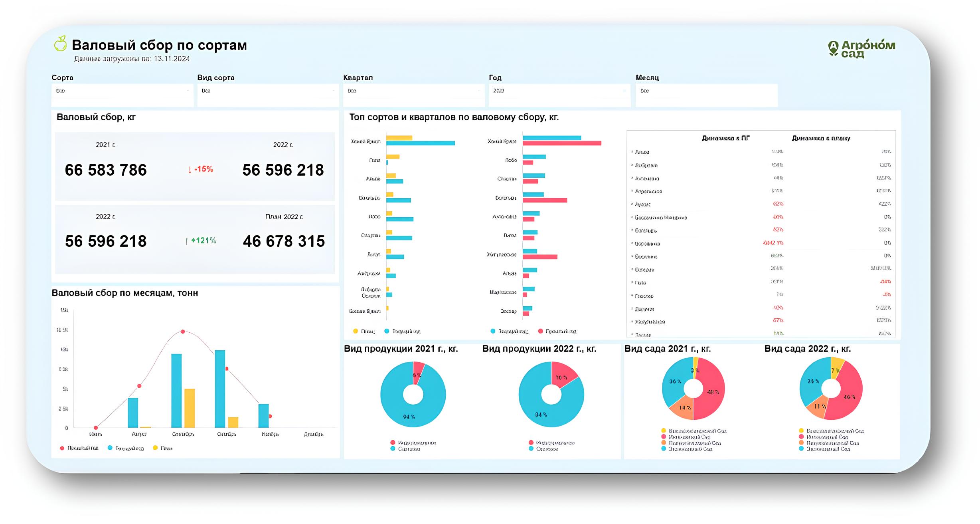Click 56 596 218 next to +121%
Viewport: 980px width, 524px height.
[x=106, y=241]
